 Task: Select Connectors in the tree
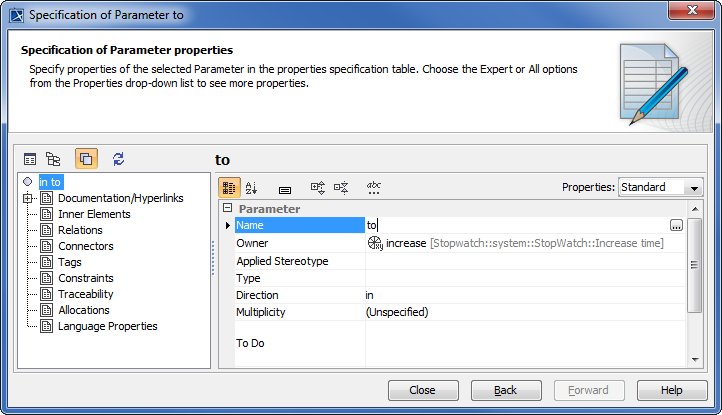click(x=86, y=246)
